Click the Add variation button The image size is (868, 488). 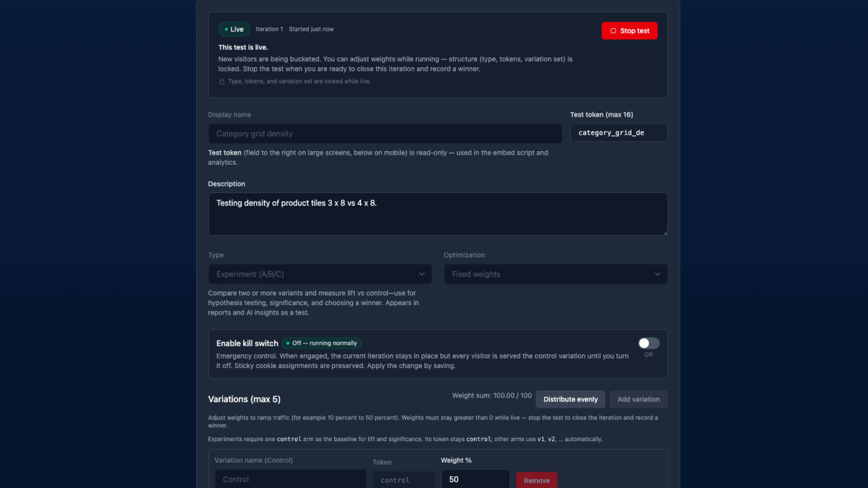click(638, 399)
